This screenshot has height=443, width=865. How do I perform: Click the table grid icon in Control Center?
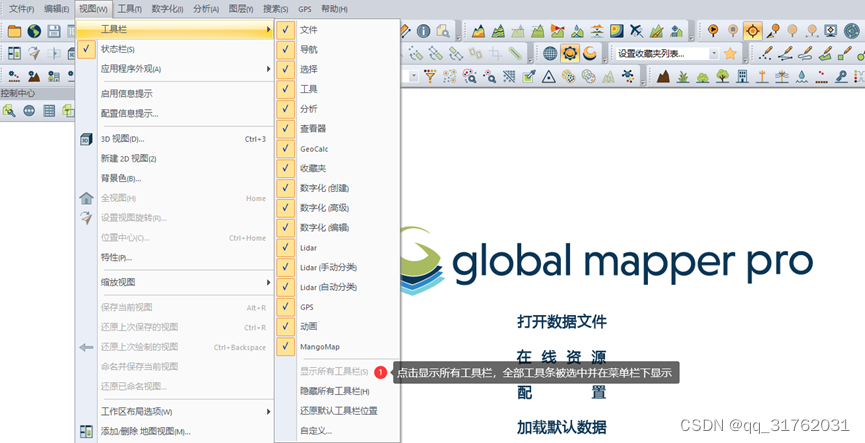tap(49, 111)
